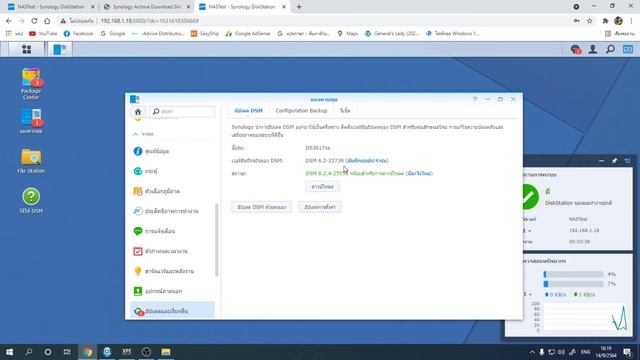This screenshot has width=640, height=360.
Task: Open a new Chrome tab
Action: coord(299,7)
